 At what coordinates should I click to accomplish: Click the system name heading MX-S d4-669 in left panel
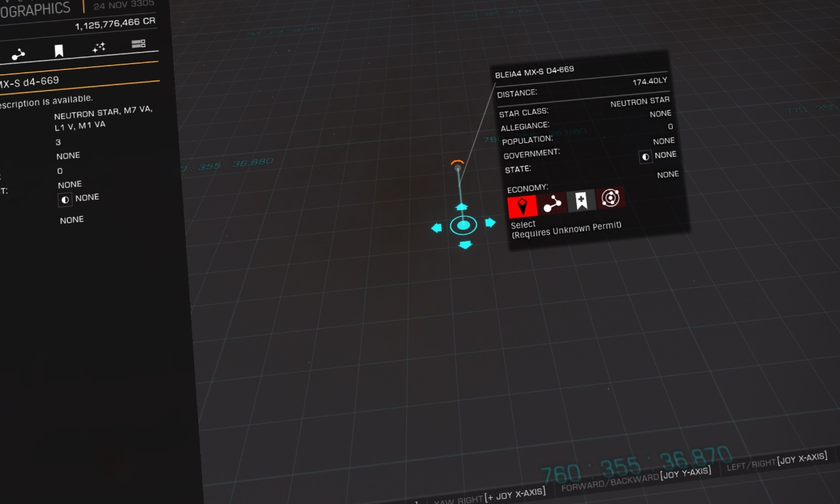click(x=30, y=83)
